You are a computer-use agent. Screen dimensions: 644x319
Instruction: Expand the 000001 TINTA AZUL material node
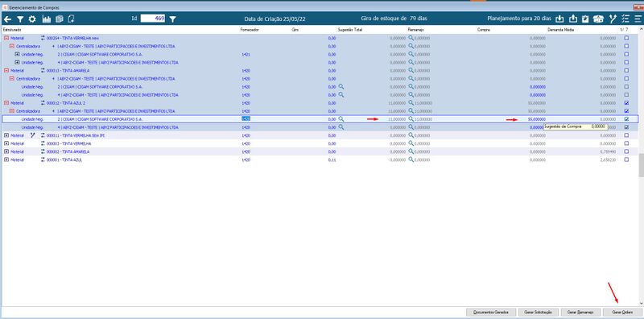point(6,159)
